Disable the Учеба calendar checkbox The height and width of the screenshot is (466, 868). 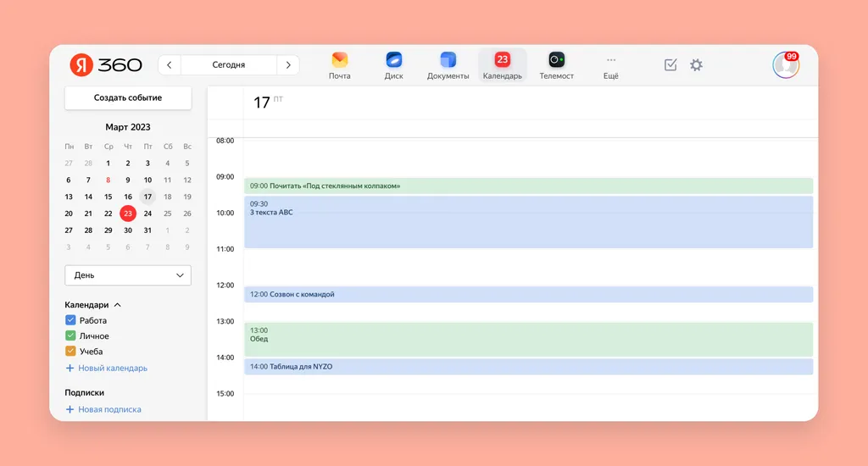70,351
